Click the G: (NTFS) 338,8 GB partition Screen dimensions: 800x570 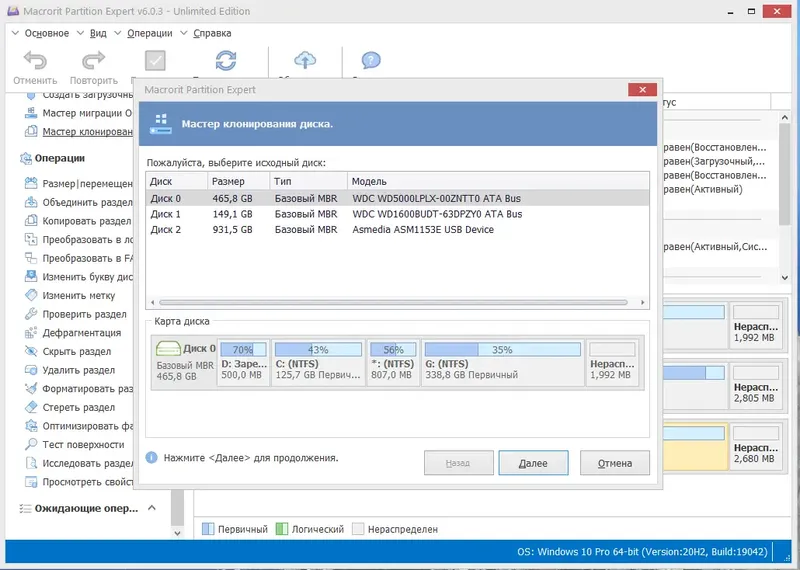coord(503,362)
